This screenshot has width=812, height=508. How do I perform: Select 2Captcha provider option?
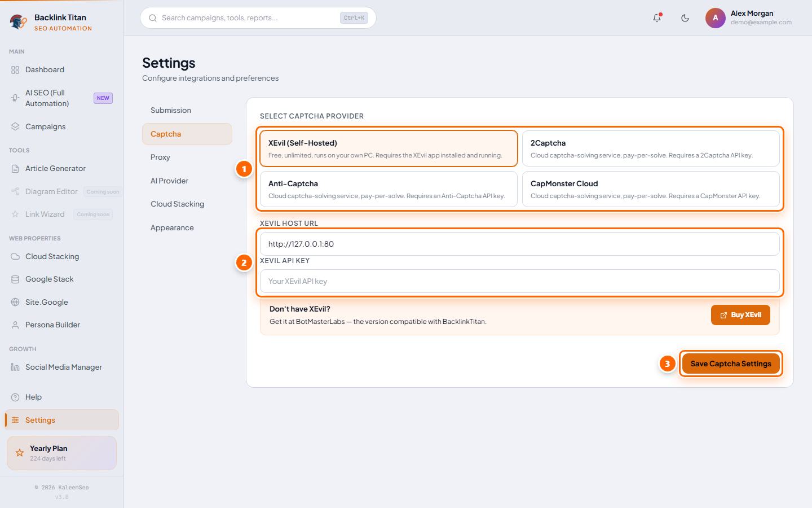pos(651,148)
